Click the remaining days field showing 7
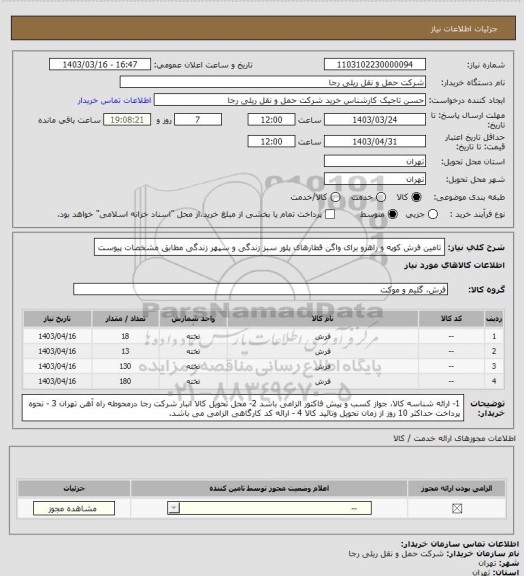This screenshot has height=576, width=524. click(198, 120)
